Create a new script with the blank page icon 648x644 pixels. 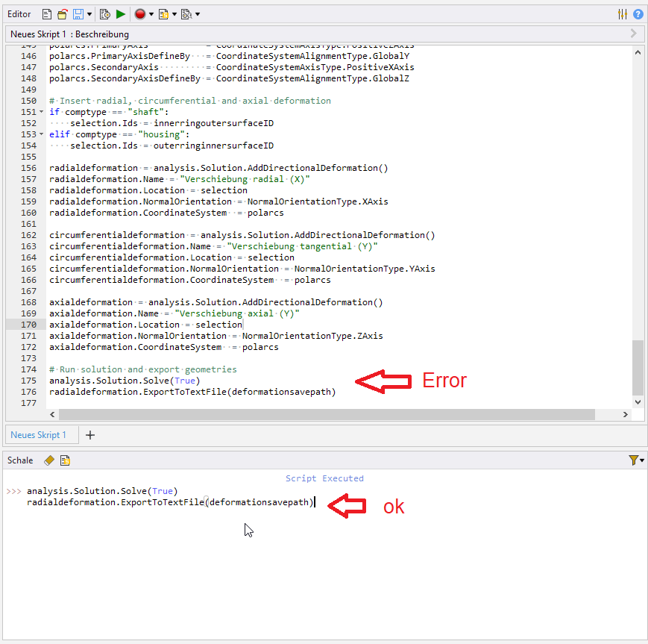pos(47,14)
